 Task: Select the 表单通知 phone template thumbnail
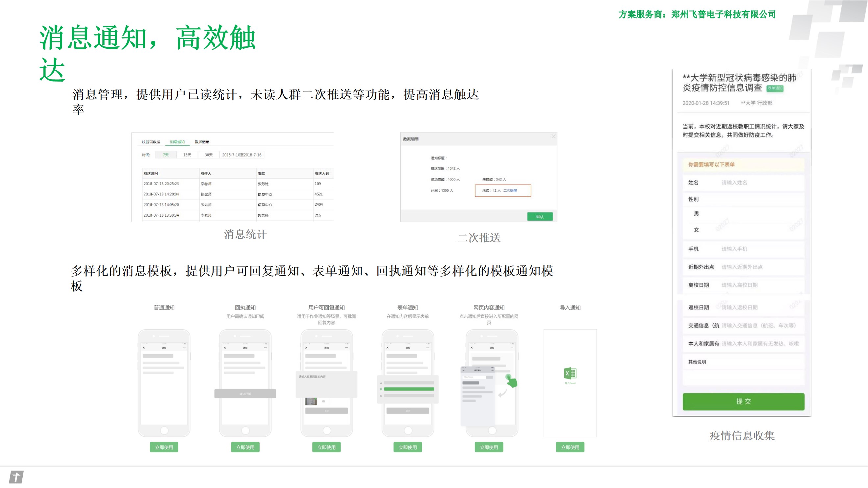pyautogui.click(x=408, y=382)
